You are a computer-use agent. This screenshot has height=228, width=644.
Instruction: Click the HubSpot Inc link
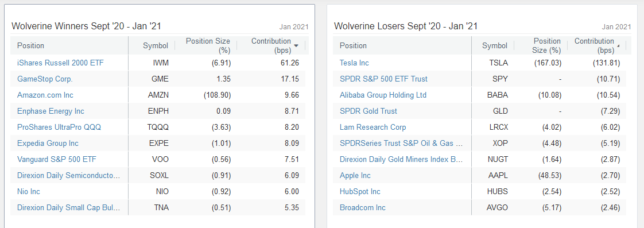pyautogui.click(x=360, y=191)
